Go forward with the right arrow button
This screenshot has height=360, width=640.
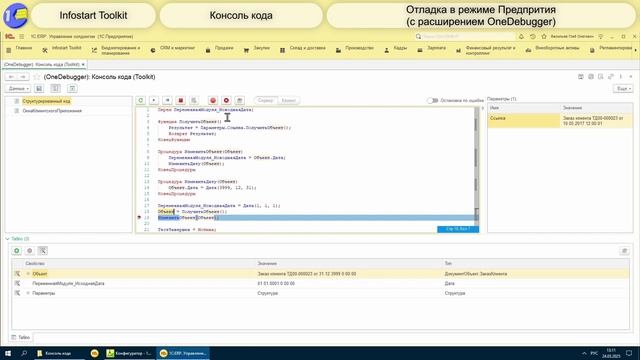coord(23,77)
